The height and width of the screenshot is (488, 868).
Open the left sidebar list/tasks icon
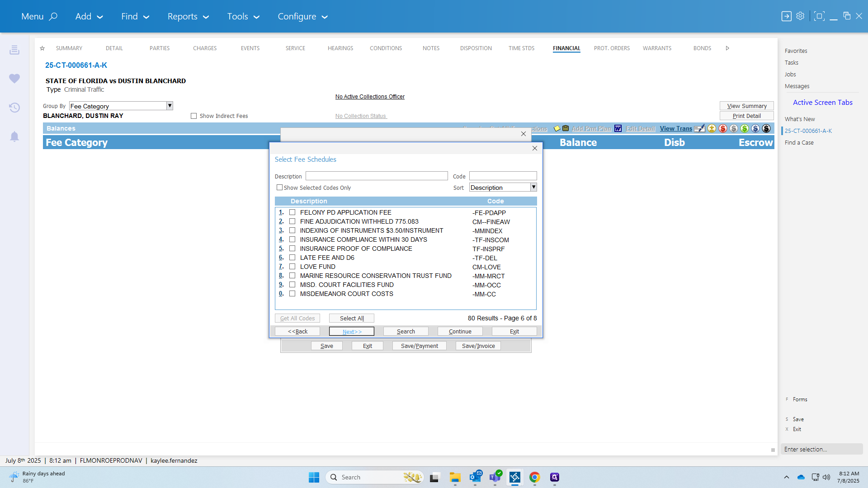point(14,50)
